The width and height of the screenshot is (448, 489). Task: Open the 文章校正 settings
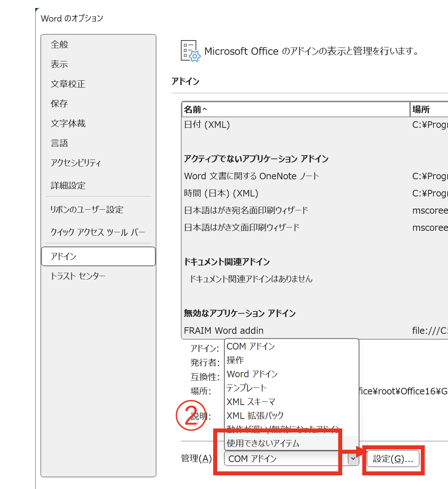click(68, 84)
